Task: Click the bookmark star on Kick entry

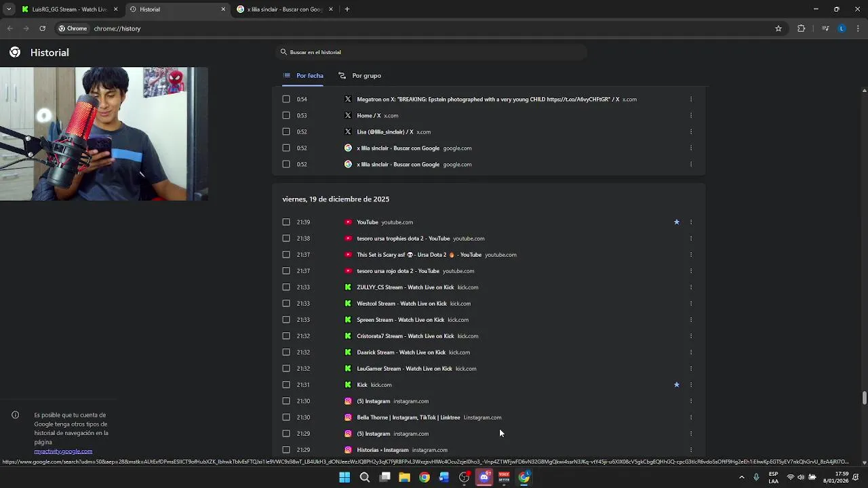Action: coord(676,384)
